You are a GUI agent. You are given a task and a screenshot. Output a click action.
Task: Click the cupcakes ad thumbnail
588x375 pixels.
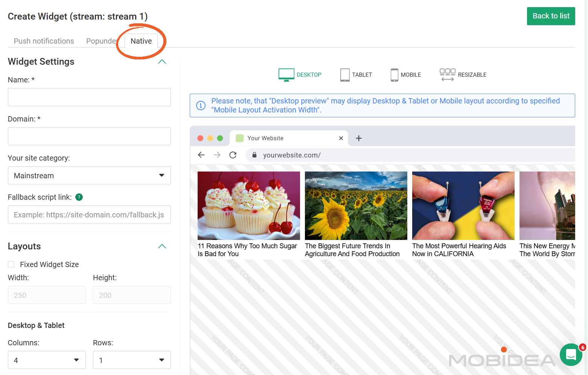(249, 206)
